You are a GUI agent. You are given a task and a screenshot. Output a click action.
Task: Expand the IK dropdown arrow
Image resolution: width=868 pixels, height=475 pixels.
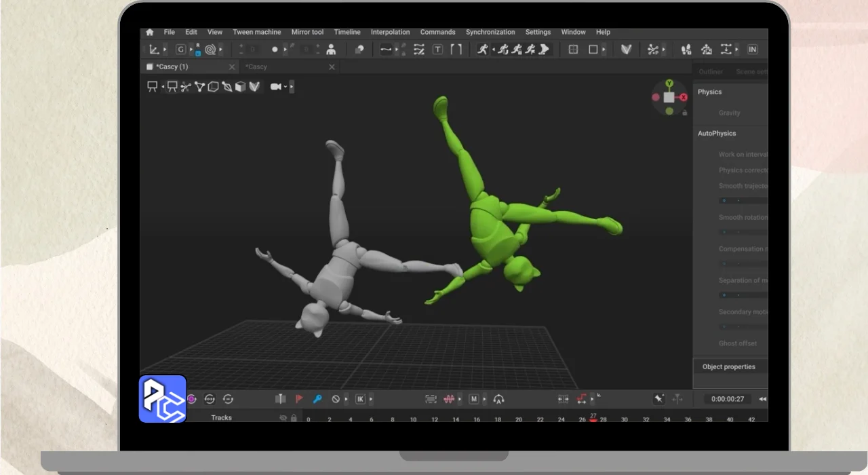pyautogui.click(x=371, y=399)
